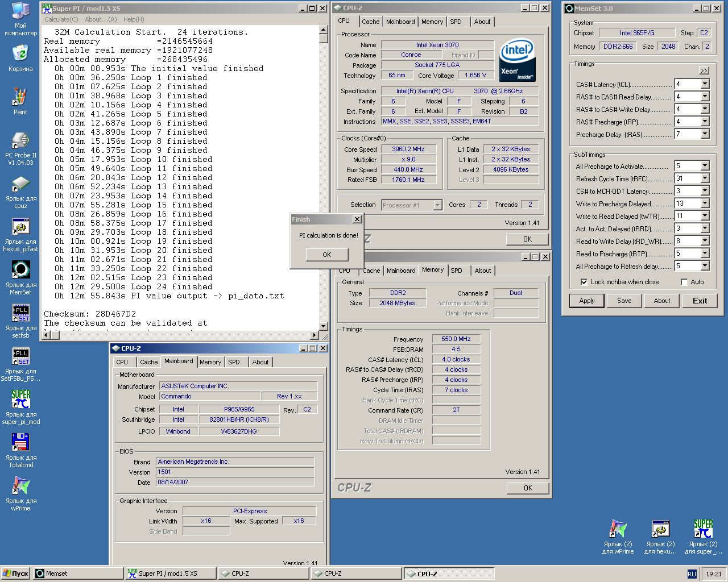Open RAS# to CAS# Read Delay dropdown
The width and height of the screenshot is (728, 582).
coord(705,97)
